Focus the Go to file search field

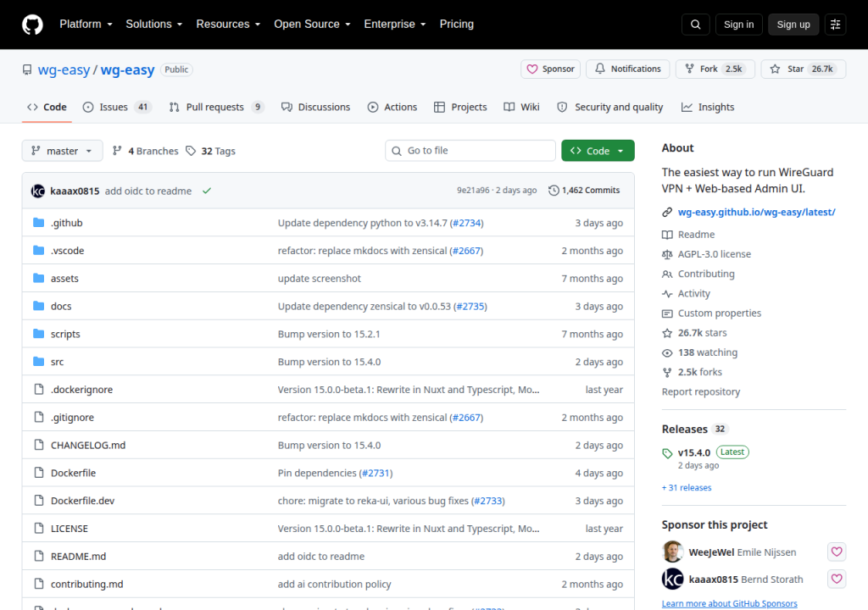pyautogui.click(x=470, y=151)
